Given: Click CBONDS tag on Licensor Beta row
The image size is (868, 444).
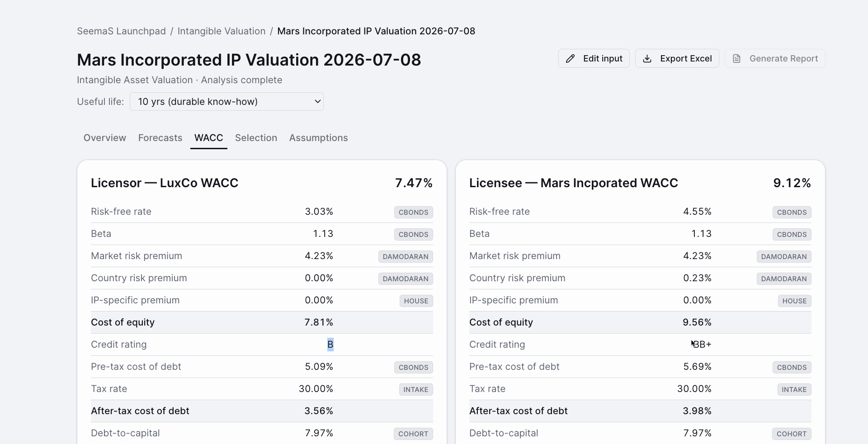Looking at the screenshot, I should (413, 235).
